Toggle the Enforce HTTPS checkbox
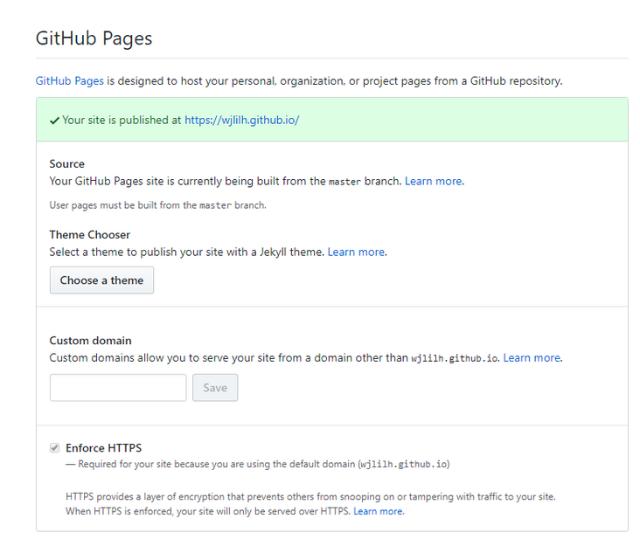This screenshot has width=640, height=539. point(54,447)
